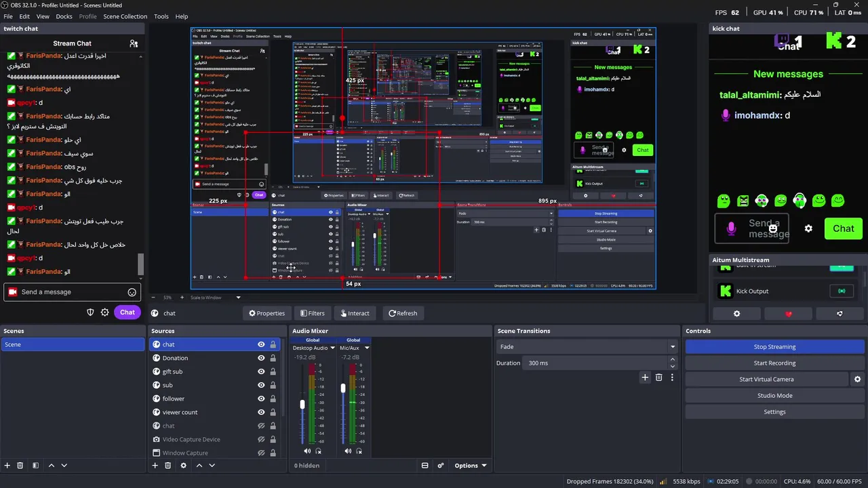Open advanced audio properties gears icon
This screenshot has width=868, height=488.
click(440, 466)
